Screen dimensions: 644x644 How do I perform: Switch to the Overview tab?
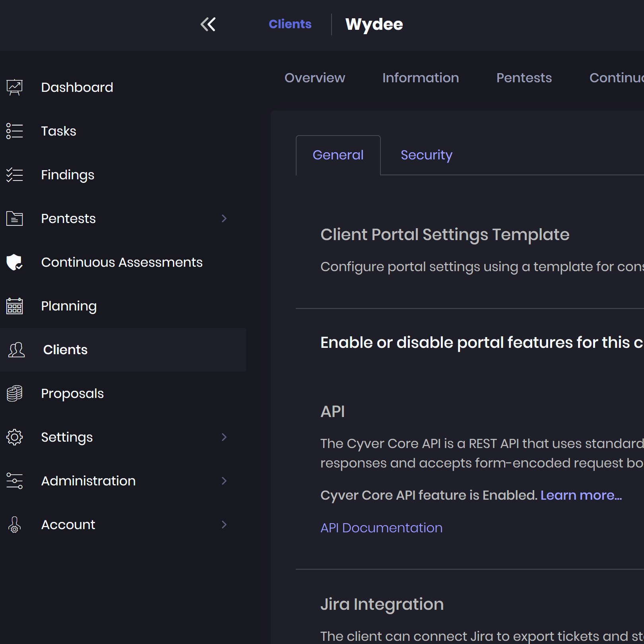tap(315, 78)
